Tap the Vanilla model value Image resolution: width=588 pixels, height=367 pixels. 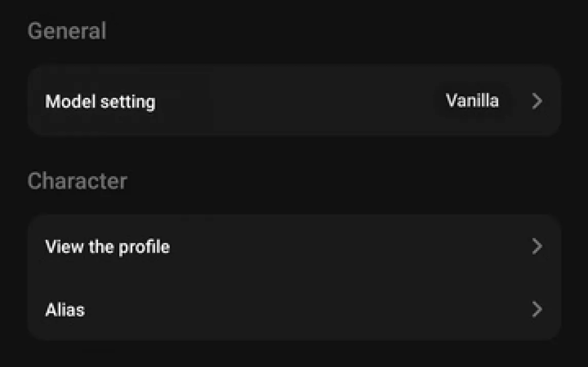click(472, 100)
